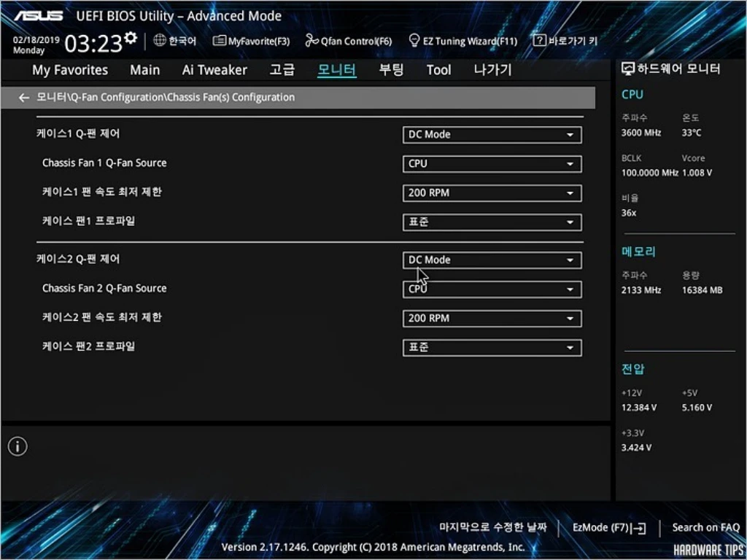Open 케이스2 Q-팬 제어 DC Mode dropdown

pyautogui.click(x=492, y=260)
